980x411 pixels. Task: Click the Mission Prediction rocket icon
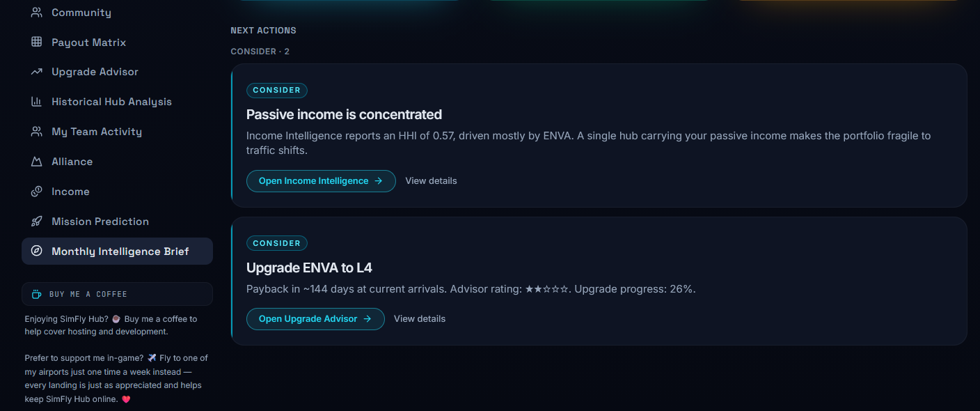37,222
